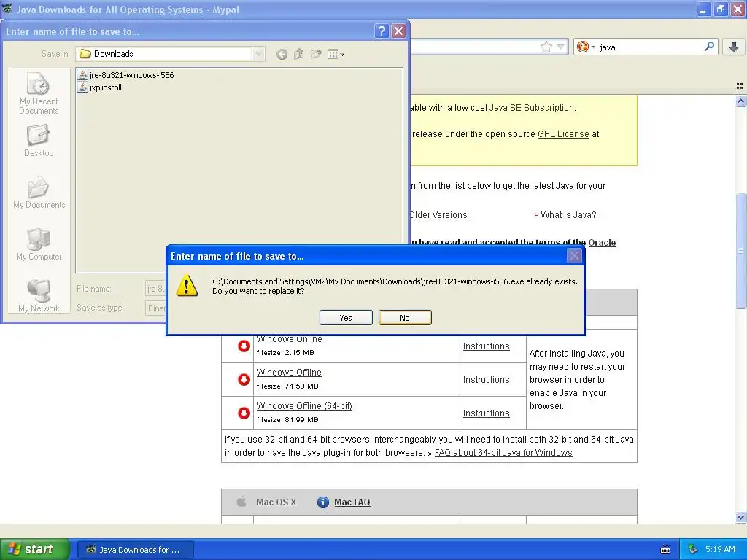Click the Mypal raccoon title bar icon
This screenshot has height=560, width=747.
[7, 9]
